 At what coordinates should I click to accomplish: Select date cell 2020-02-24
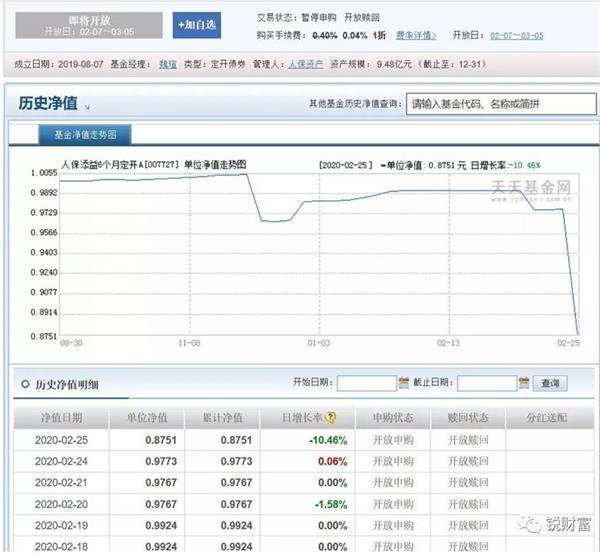tap(61, 461)
